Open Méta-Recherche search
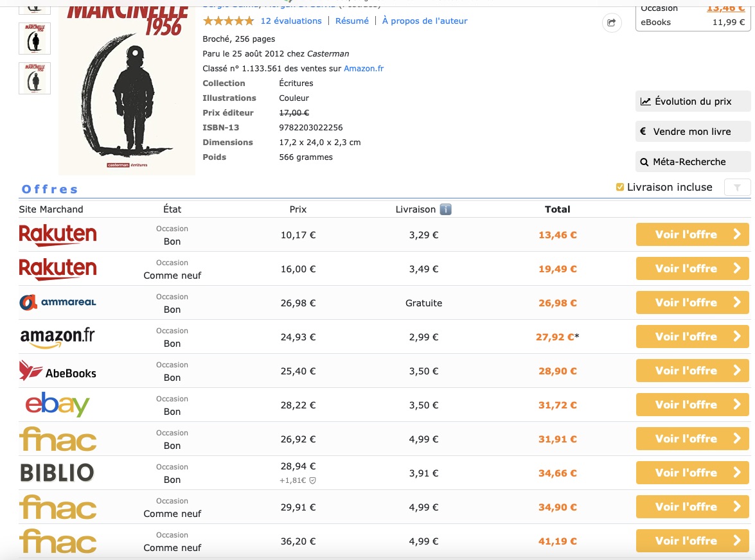Screen dimensions: 755x560 click(x=693, y=162)
